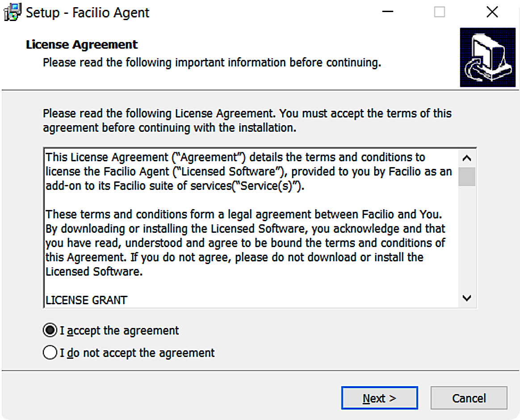
Task: Click the "Please read the following important information" subtitle
Action: (x=212, y=63)
